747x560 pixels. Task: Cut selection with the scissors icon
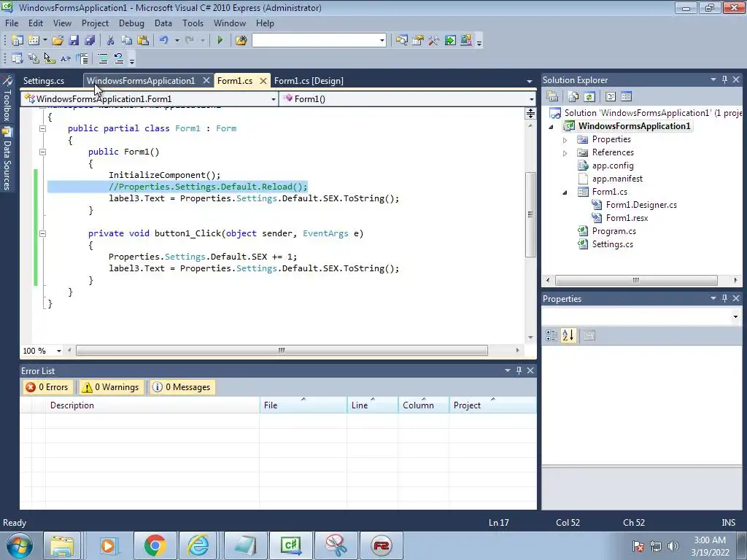click(110, 41)
